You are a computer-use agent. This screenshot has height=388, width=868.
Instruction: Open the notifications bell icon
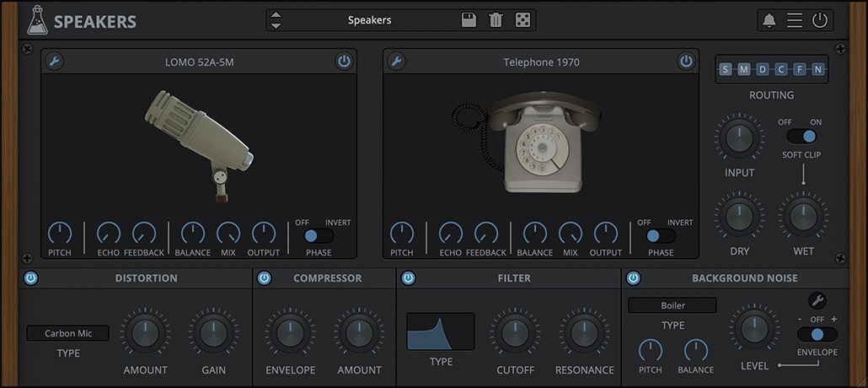click(x=769, y=21)
